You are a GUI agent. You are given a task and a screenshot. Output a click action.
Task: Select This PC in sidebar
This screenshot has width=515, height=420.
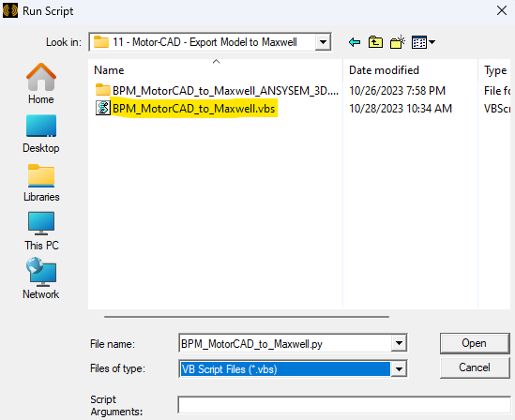tap(41, 232)
